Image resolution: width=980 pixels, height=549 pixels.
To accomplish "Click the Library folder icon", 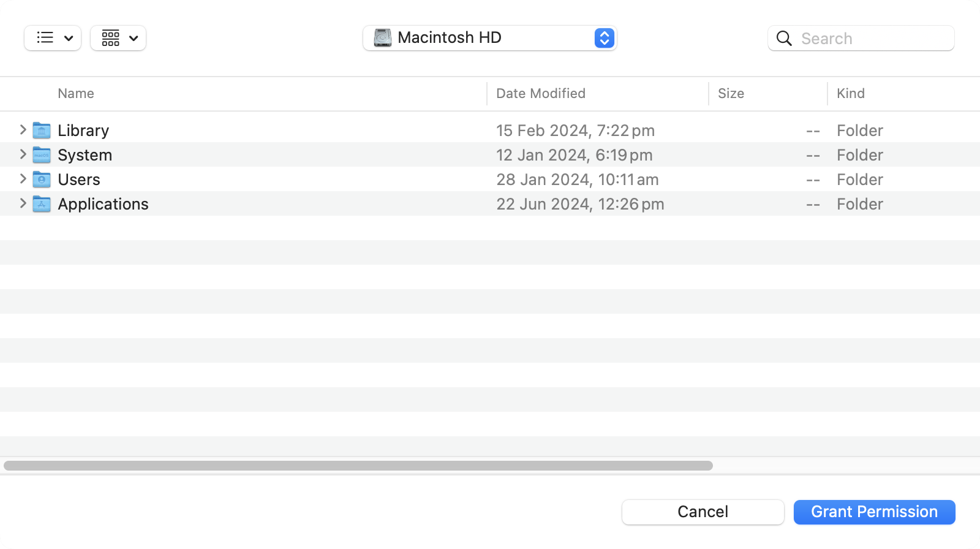I will 42,131.
